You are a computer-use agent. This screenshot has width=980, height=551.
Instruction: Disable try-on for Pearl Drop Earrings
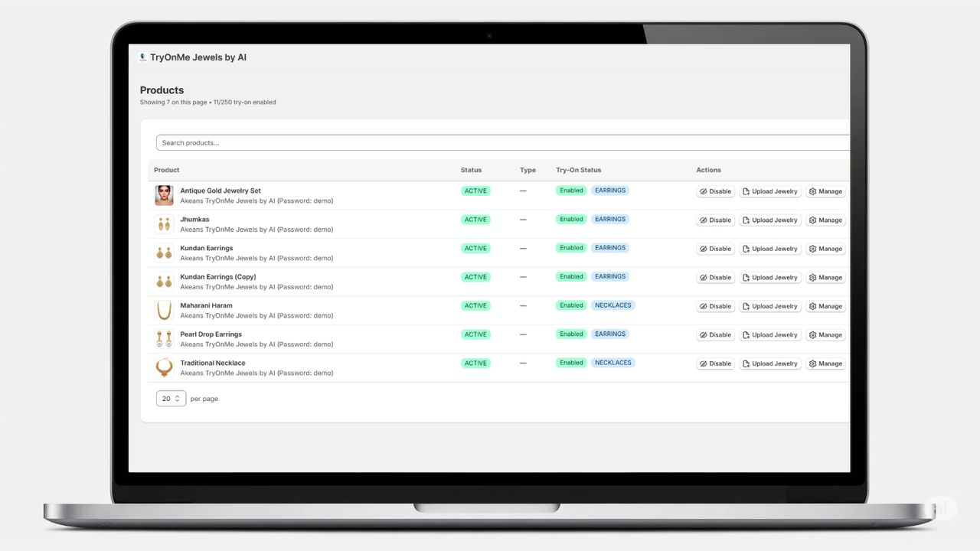pos(716,335)
